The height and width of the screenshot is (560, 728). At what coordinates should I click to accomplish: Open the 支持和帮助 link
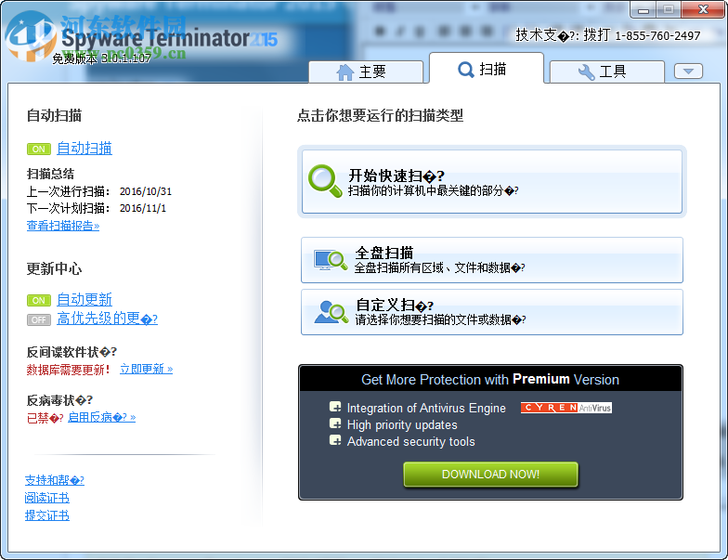pyautogui.click(x=54, y=480)
